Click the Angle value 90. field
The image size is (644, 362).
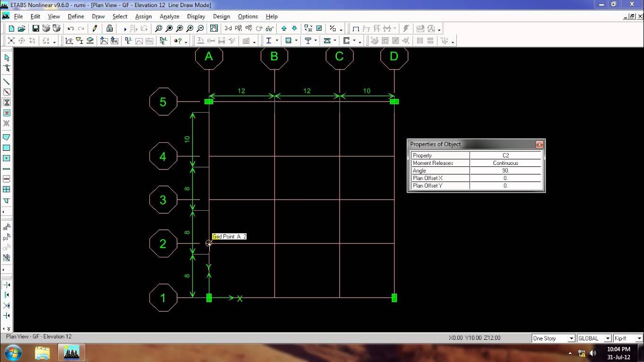tap(506, 170)
